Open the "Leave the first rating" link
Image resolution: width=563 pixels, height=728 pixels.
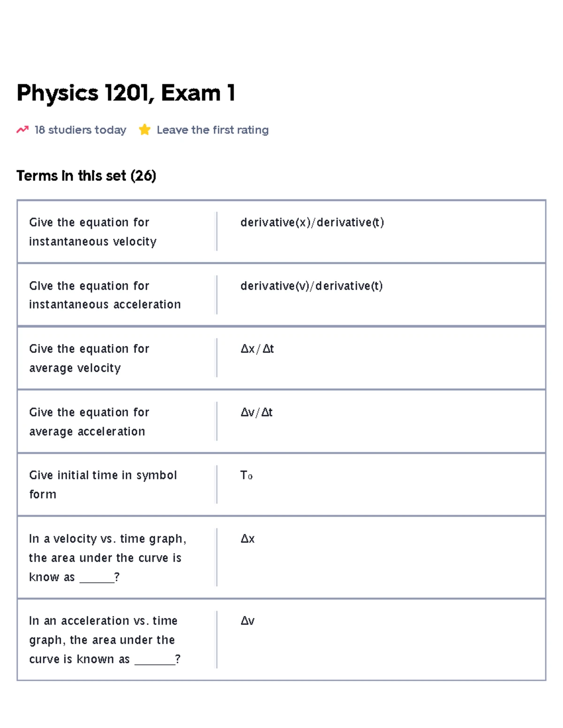[x=213, y=130]
